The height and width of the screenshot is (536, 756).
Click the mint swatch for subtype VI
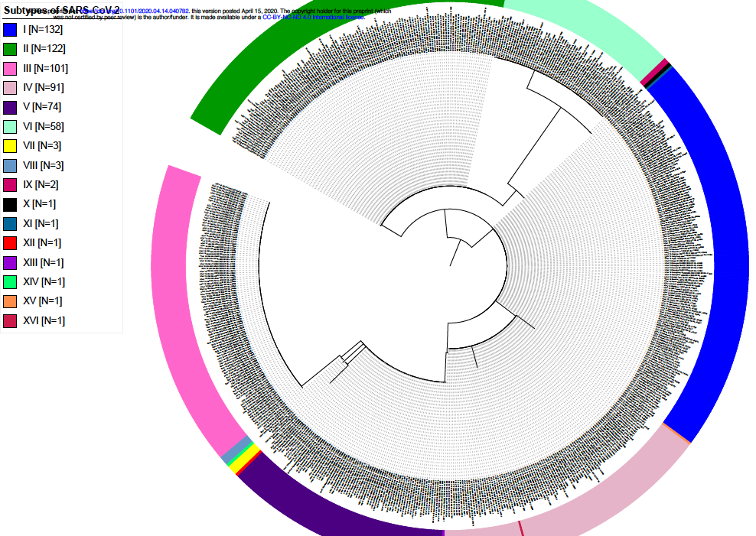[x=10, y=127]
